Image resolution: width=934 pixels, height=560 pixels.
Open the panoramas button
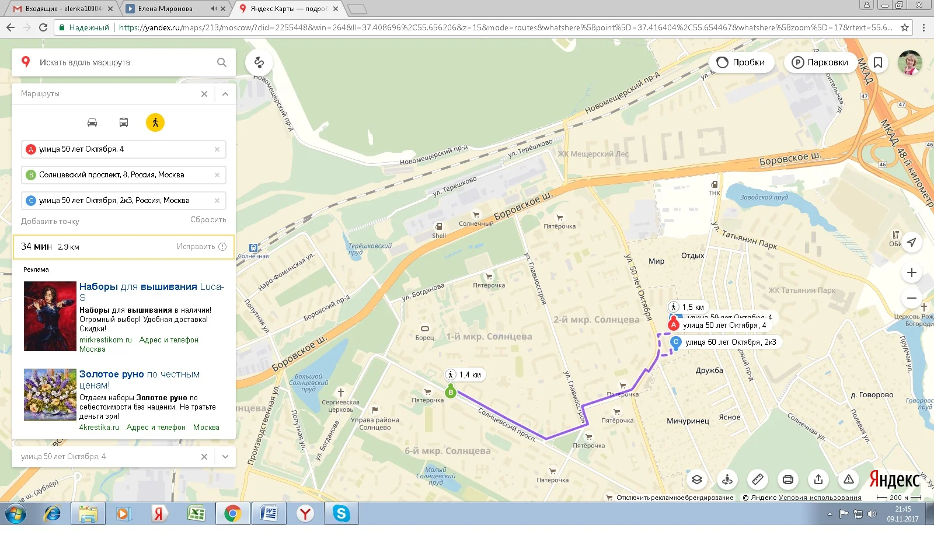point(727,480)
